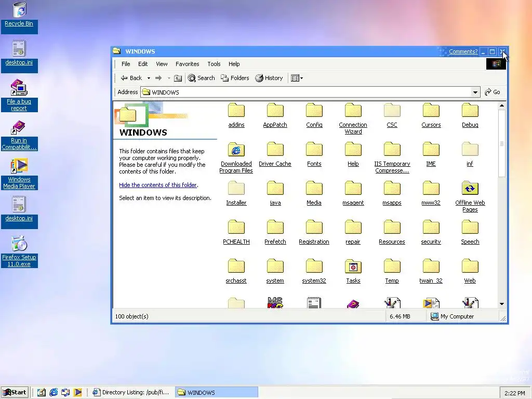Open the Tools menu

point(214,64)
